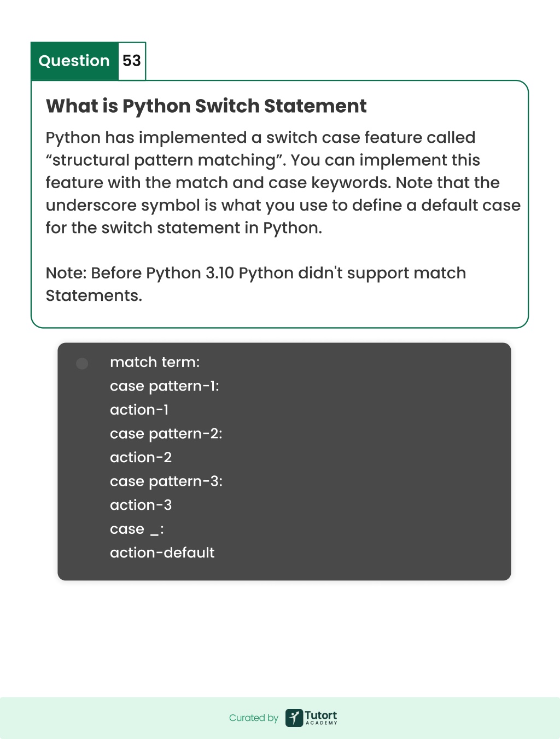Click the Note about Python 3.10 text

[x=256, y=284]
